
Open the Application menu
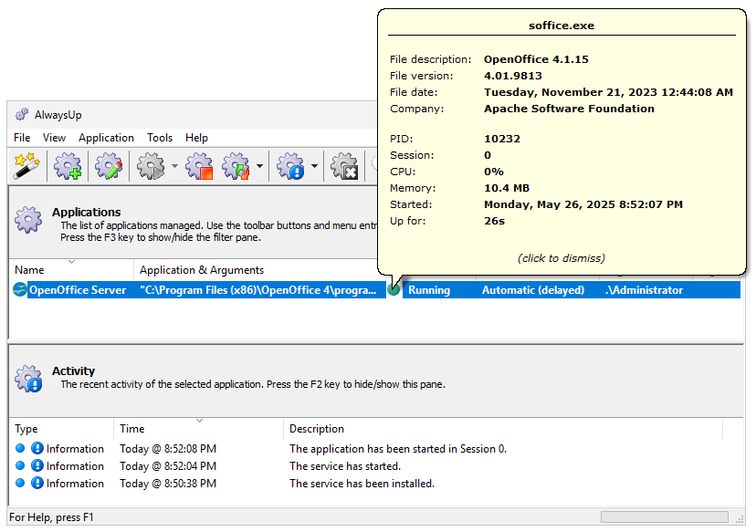(106, 138)
